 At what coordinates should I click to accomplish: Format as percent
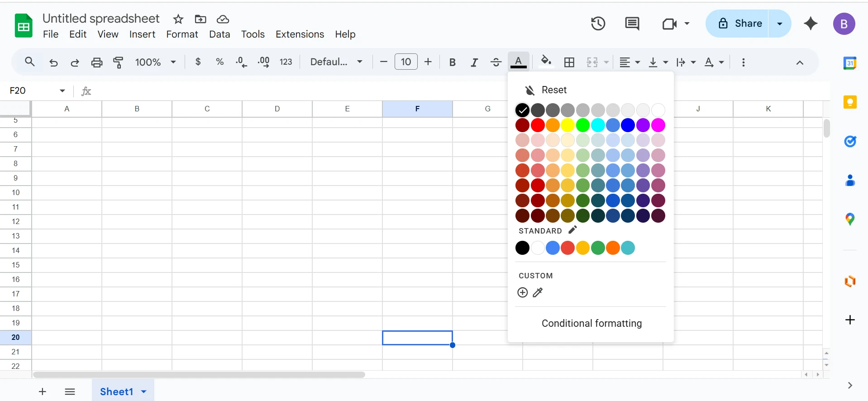[220, 62]
